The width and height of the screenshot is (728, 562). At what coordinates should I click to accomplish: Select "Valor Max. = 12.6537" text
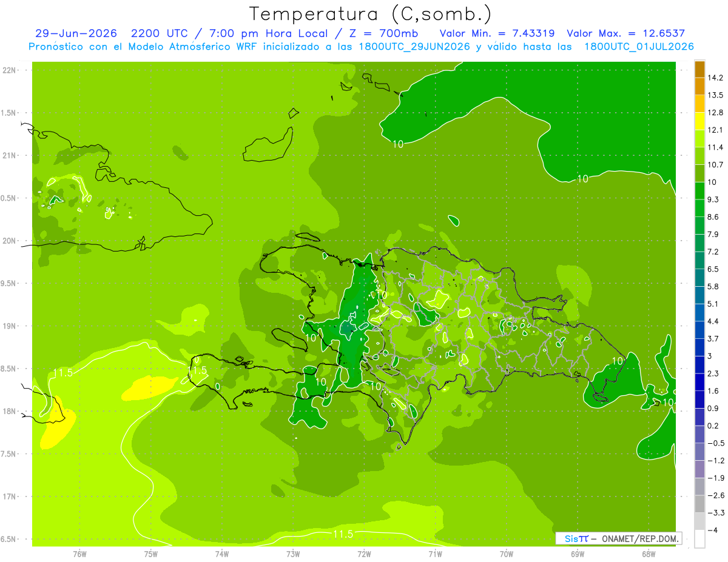[x=626, y=33]
